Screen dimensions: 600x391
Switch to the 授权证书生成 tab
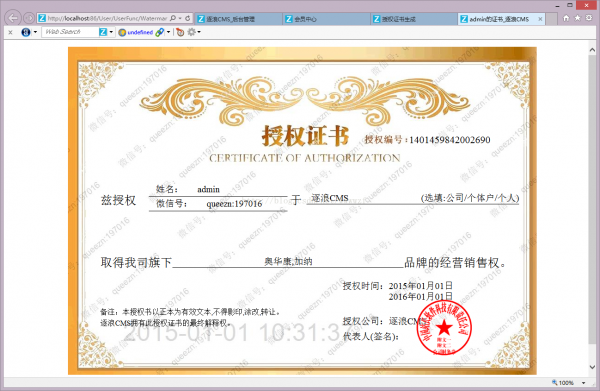tap(414, 19)
